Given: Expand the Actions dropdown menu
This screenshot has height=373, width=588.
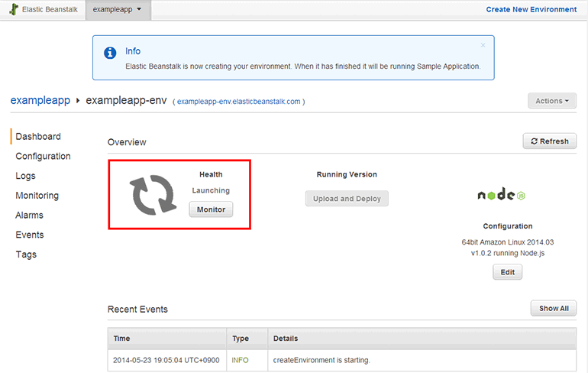Looking at the screenshot, I should click(551, 101).
